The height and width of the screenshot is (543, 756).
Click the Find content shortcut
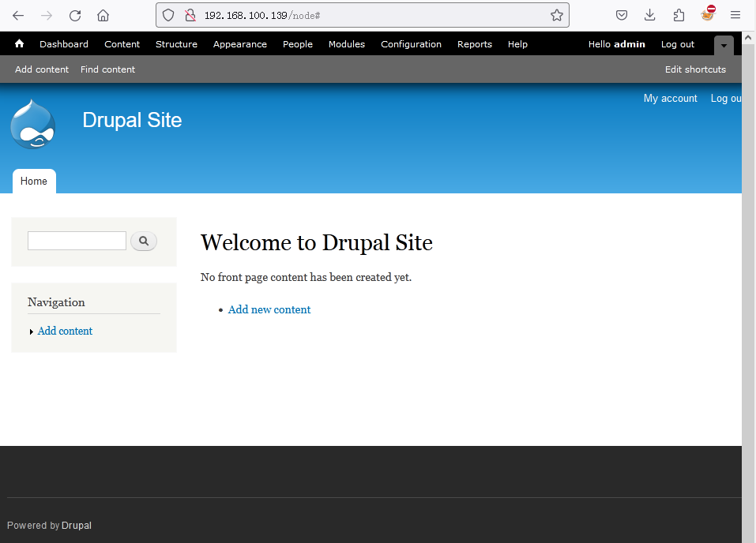(107, 69)
